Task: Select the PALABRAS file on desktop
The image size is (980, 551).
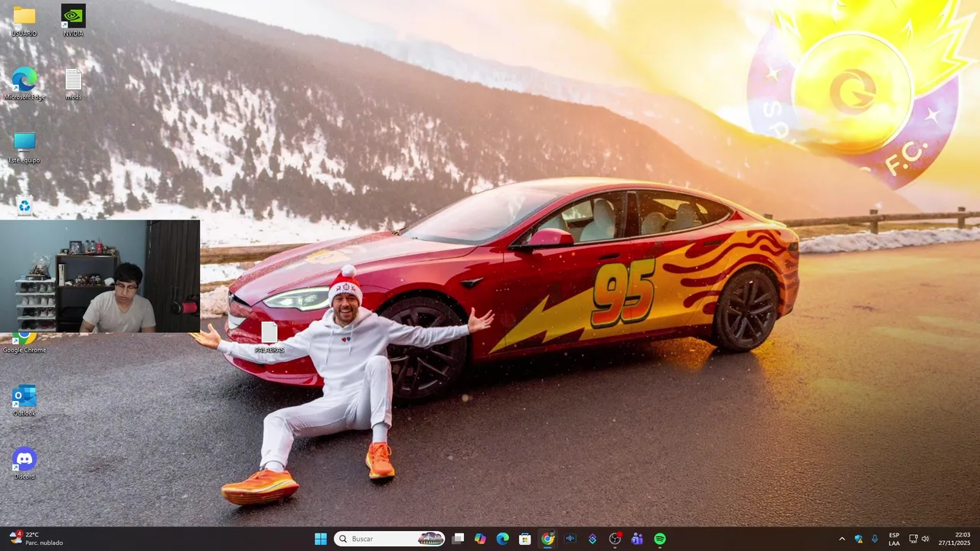Action: tap(269, 337)
